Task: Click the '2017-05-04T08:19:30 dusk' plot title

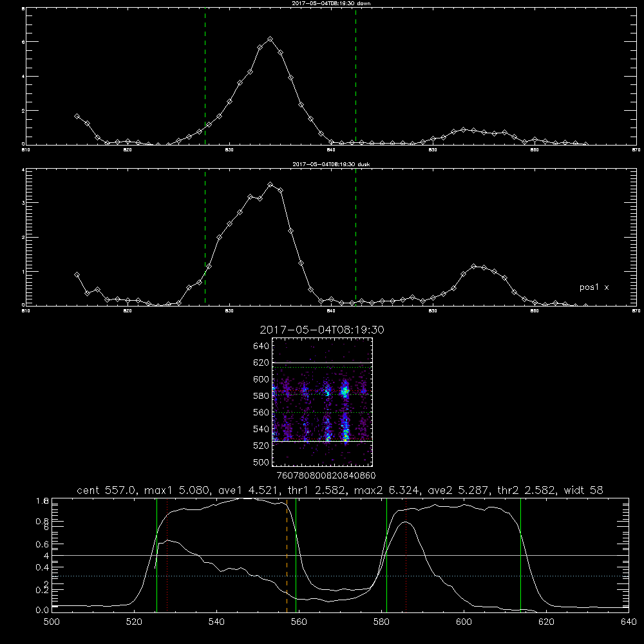Action: coord(331,164)
